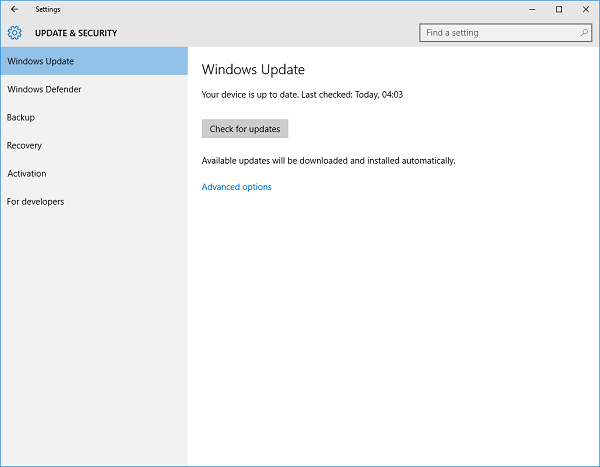Click Check for updates button
This screenshot has width=600, height=467.
click(x=245, y=129)
